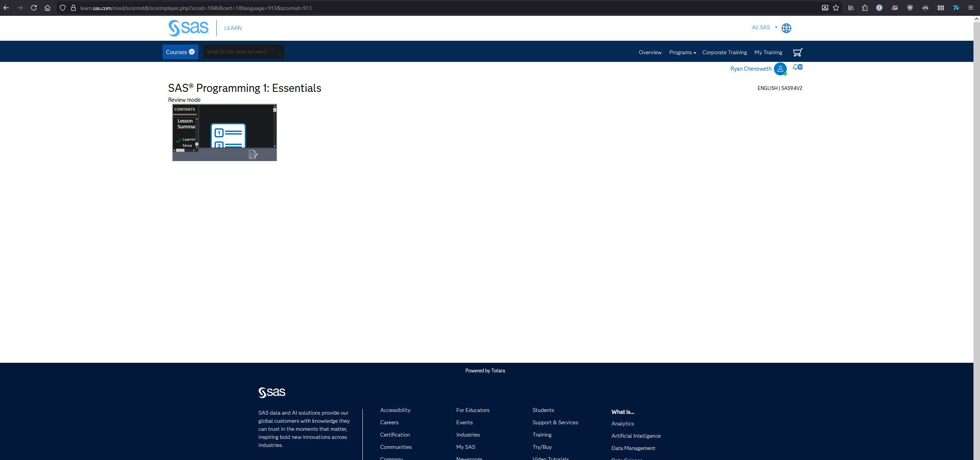Open the uBlock Origin shield icon
The width and height of the screenshot is (980, 460).
coord(910,8)
